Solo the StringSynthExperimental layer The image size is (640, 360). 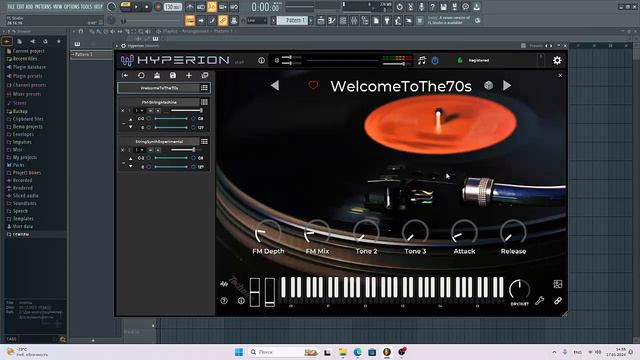point(158,150)
